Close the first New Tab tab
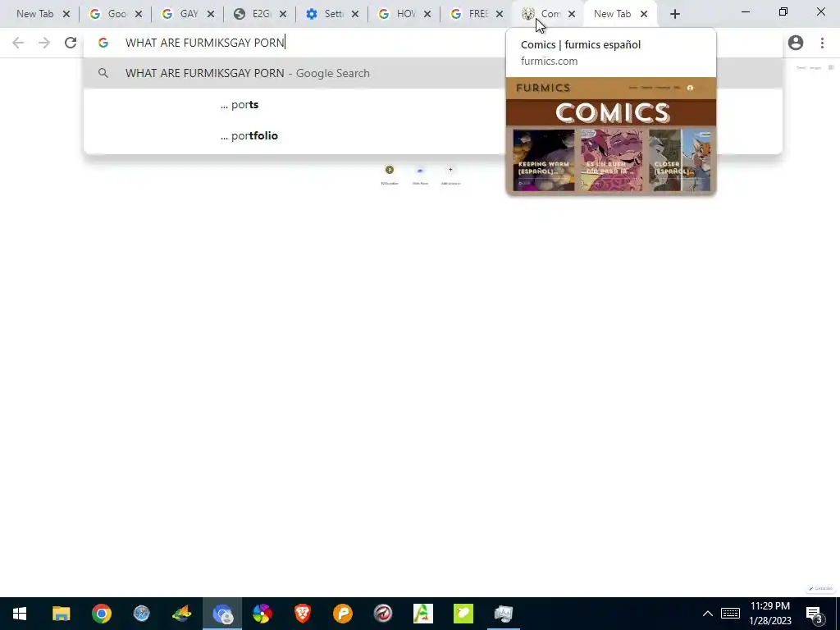Image resolution: width=840 pixels, height=630 pixels. (66, 15)
